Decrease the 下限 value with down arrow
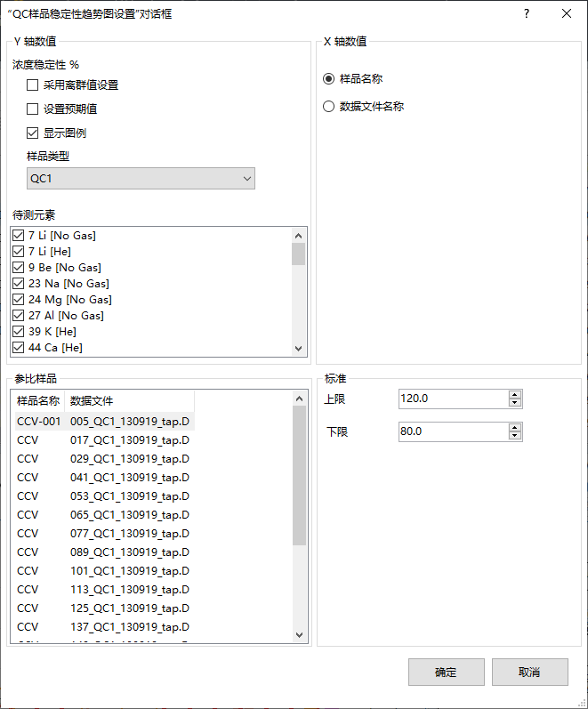 [515, 436]
